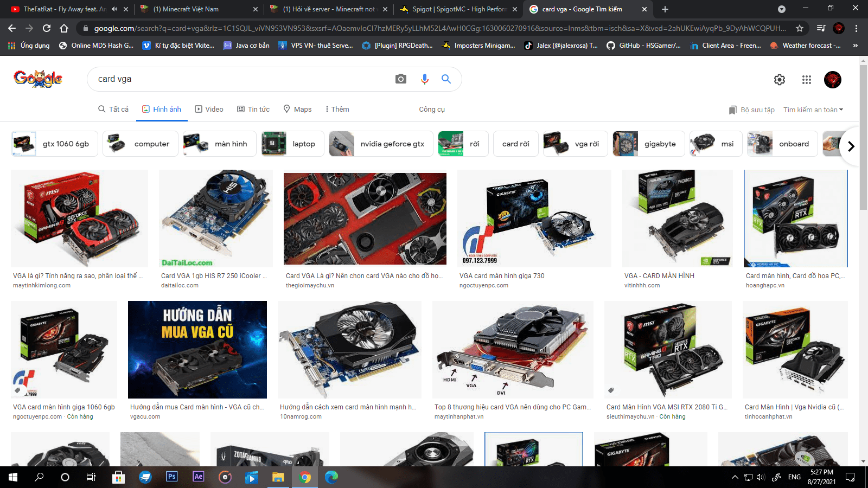The width and height of the screenshot is (868, 488).
Task: Open the Microsoft Store taskbar icon
Action: click(118, 477)
